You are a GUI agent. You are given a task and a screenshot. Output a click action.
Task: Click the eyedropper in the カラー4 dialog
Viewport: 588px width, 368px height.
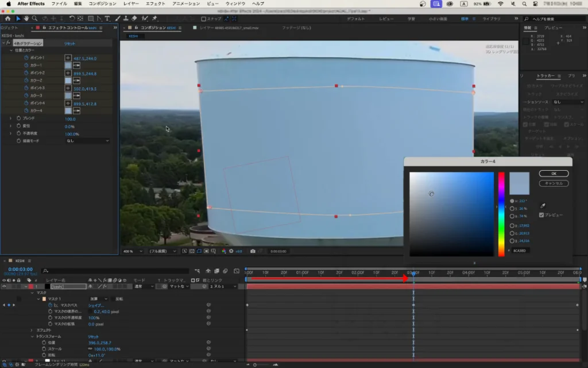coord(543,205)
